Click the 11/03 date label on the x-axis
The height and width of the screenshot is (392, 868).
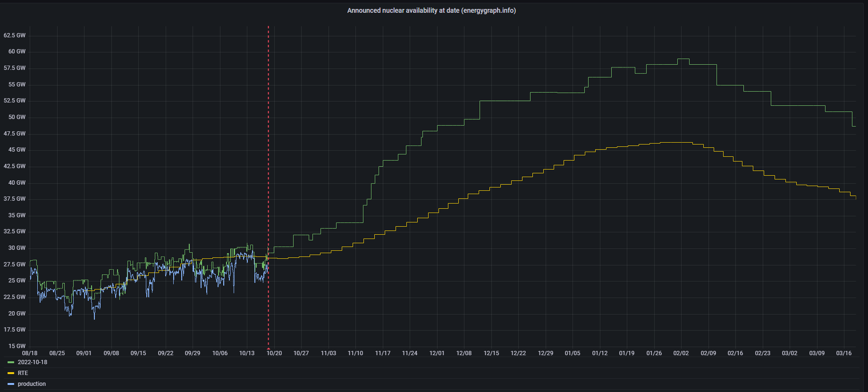(x=329, y=353)
